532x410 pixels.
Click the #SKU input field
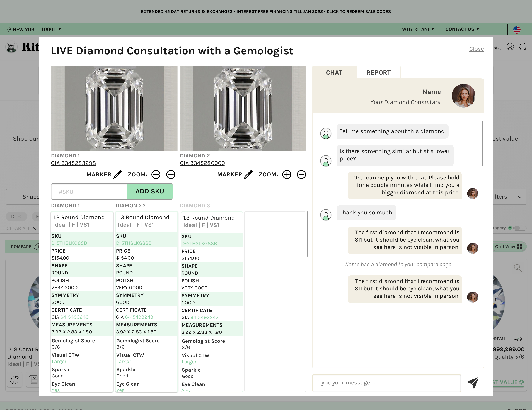pyautogui.click(x=89, y=192)
